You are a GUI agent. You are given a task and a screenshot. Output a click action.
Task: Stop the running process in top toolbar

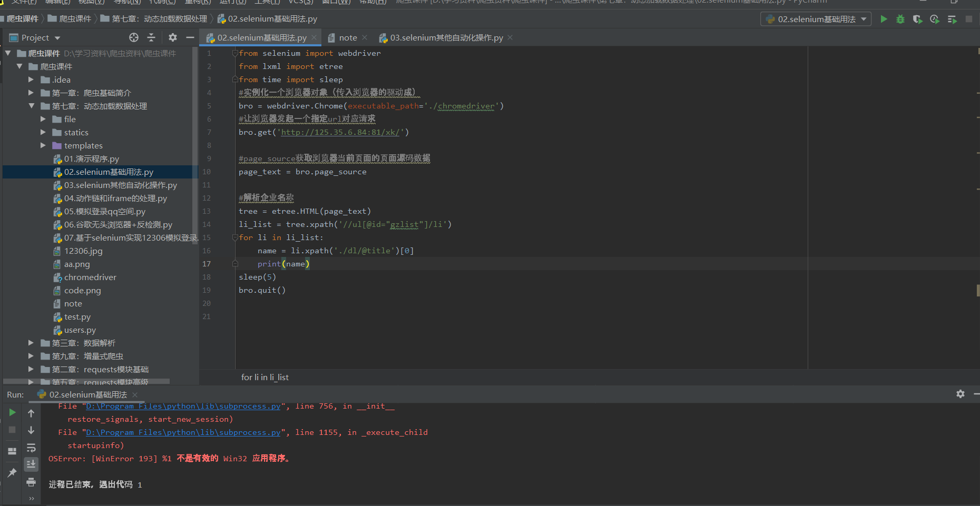point(969,19)
